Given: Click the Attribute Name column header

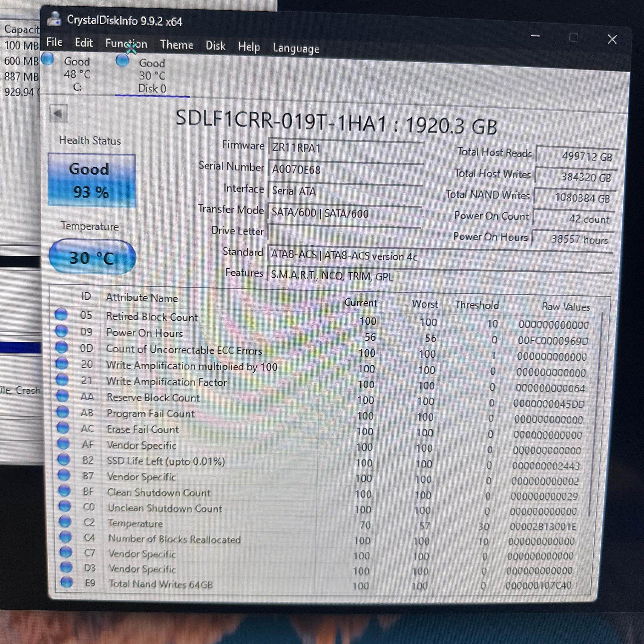Looking at the screenshot, I should (x=142, y=297).
